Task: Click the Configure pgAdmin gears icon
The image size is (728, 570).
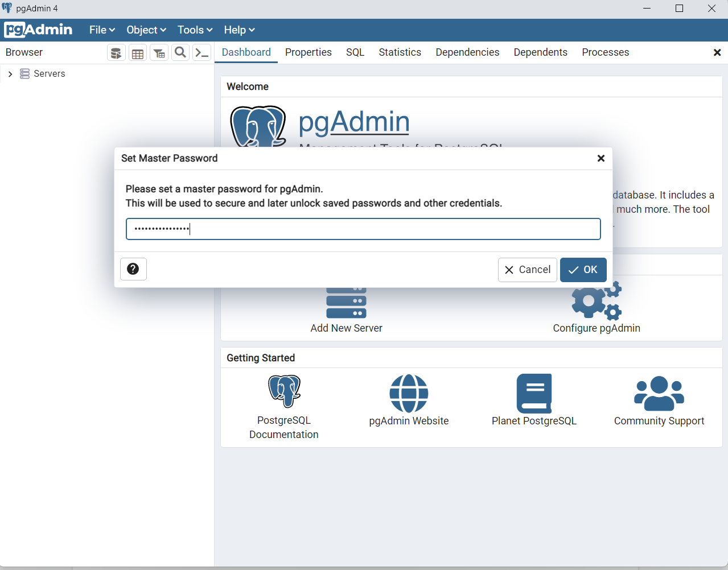Action: (x=597, y=300)
